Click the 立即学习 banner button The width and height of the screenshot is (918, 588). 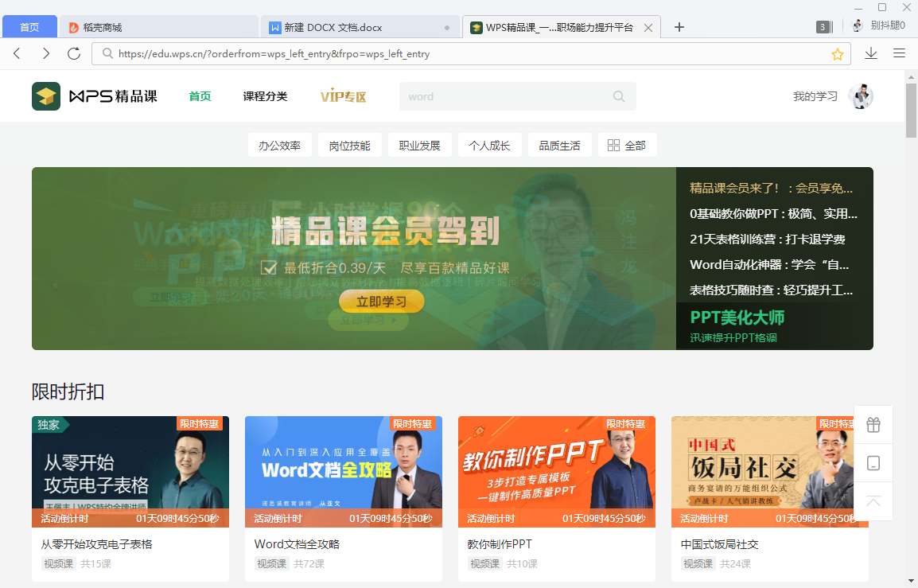coord(382,302)
